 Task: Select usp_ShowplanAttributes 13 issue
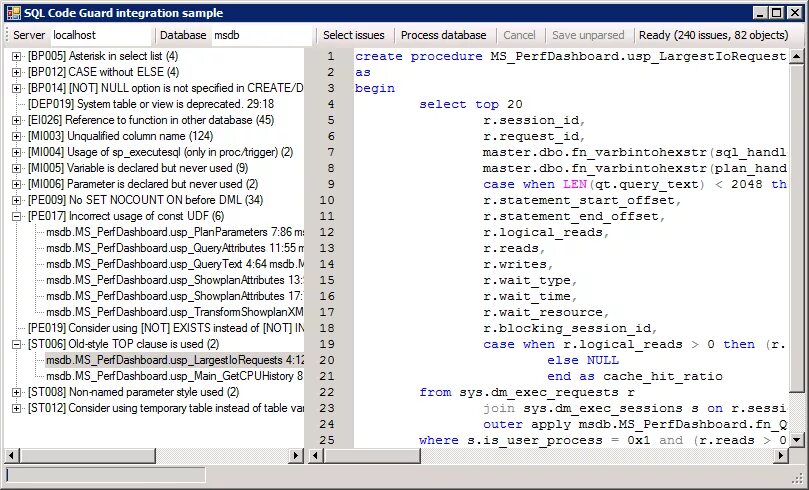tap(175, 280)
